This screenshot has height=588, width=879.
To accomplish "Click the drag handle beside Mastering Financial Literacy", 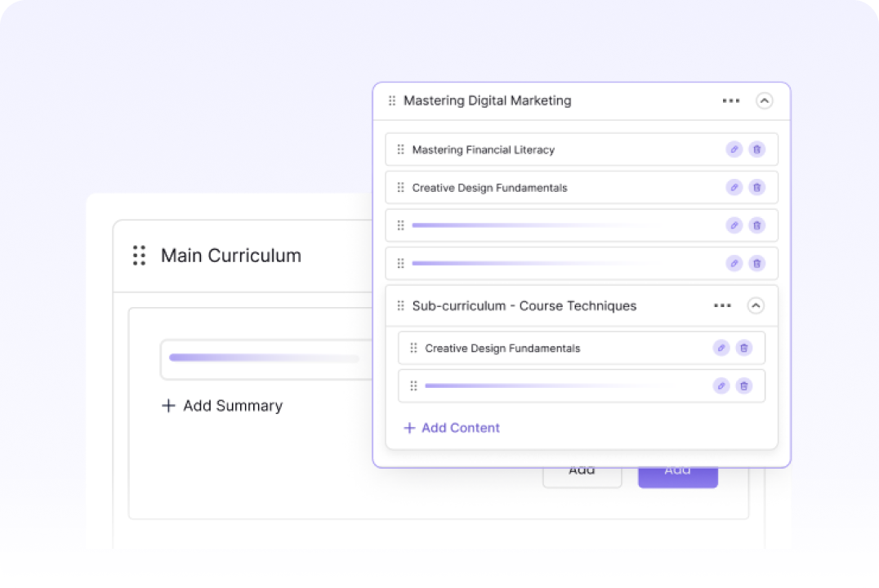I will pos(400,149).
